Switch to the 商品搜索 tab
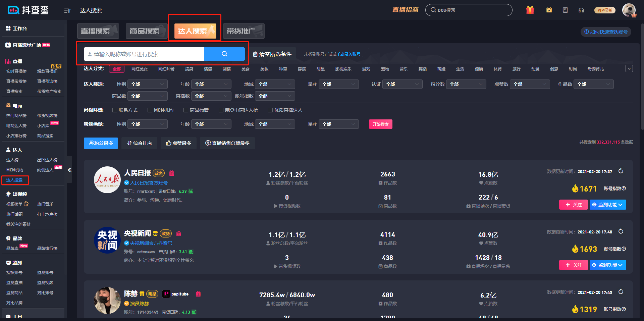 [145, 31]
